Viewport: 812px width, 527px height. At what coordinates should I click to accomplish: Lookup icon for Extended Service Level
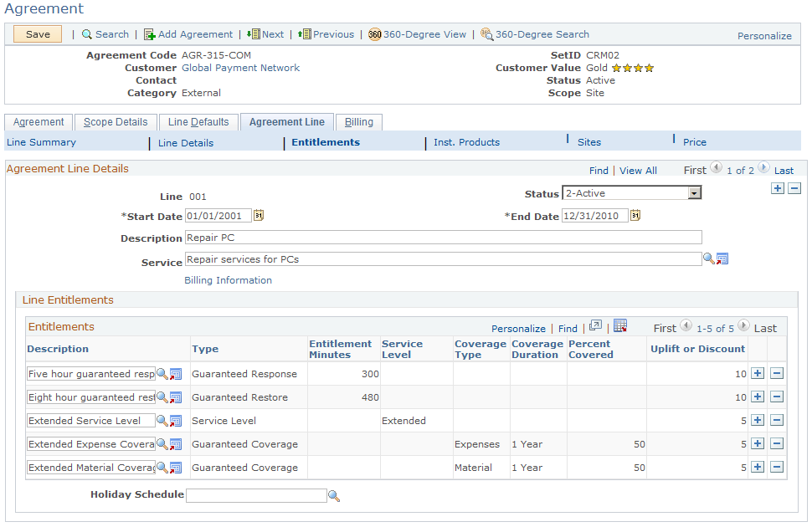(162, 421)
